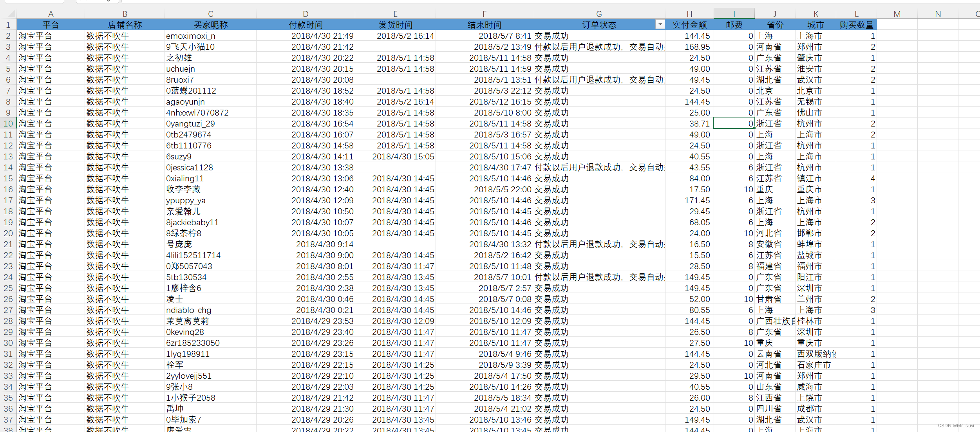This screenshot has height=432, width=980.
Task: Click the 购买数量 header cell
Action: coord(856,25)
